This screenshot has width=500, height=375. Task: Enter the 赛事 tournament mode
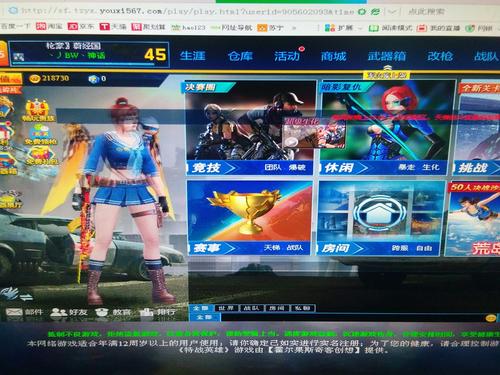[249, 248]
